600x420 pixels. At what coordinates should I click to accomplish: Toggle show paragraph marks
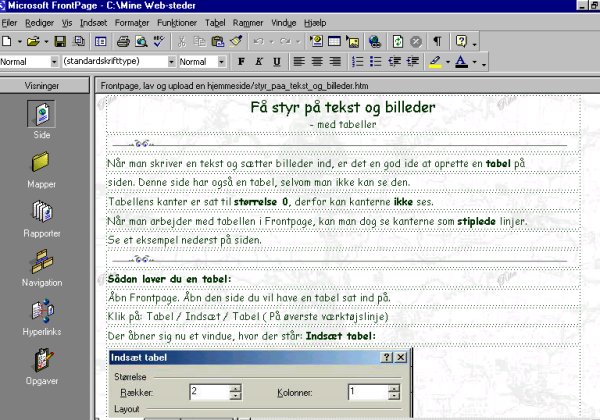coord(437,41)
